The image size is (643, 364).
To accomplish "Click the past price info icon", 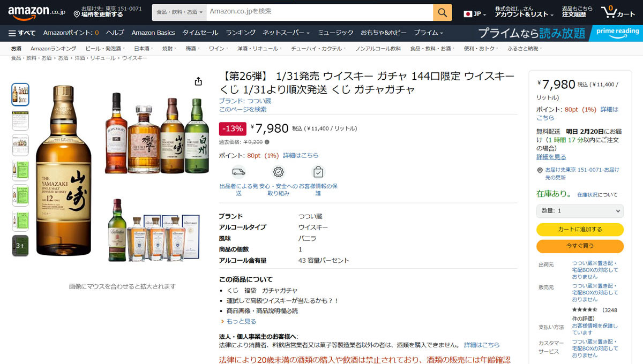I will [267, 142].
